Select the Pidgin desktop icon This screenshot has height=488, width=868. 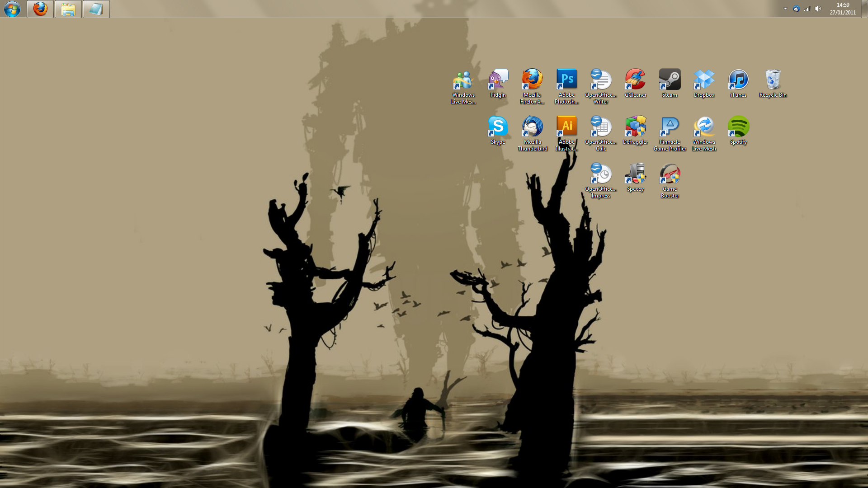pyautogui.click(x=498, y=80)
